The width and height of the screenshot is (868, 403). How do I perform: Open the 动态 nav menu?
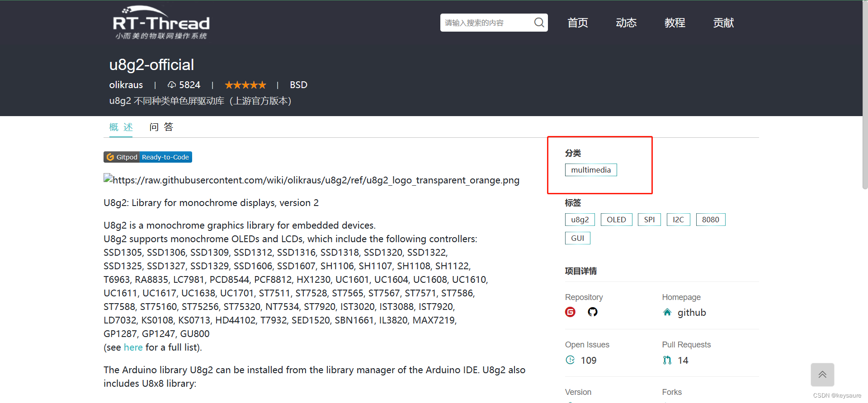click(626, 23)
